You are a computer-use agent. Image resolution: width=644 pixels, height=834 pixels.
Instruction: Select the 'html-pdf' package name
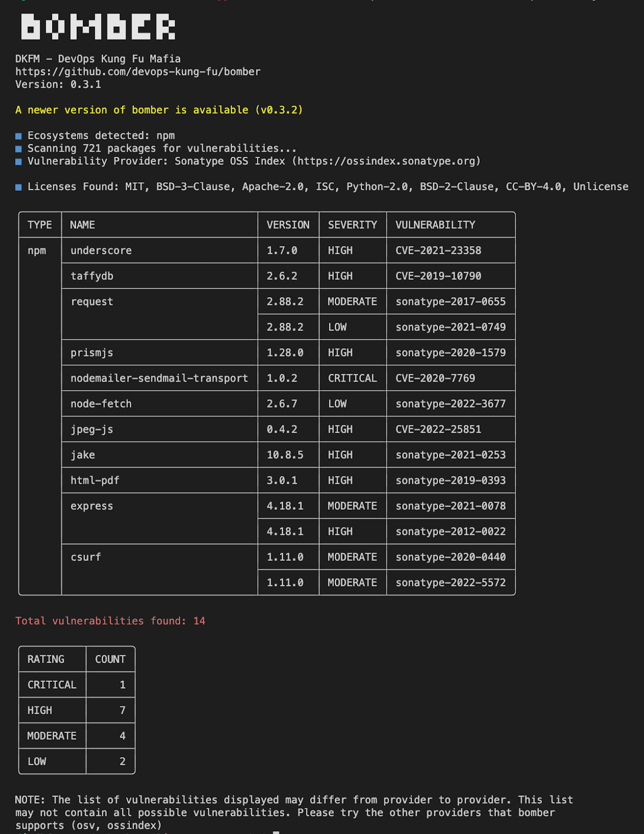click(x=95, y=481)
